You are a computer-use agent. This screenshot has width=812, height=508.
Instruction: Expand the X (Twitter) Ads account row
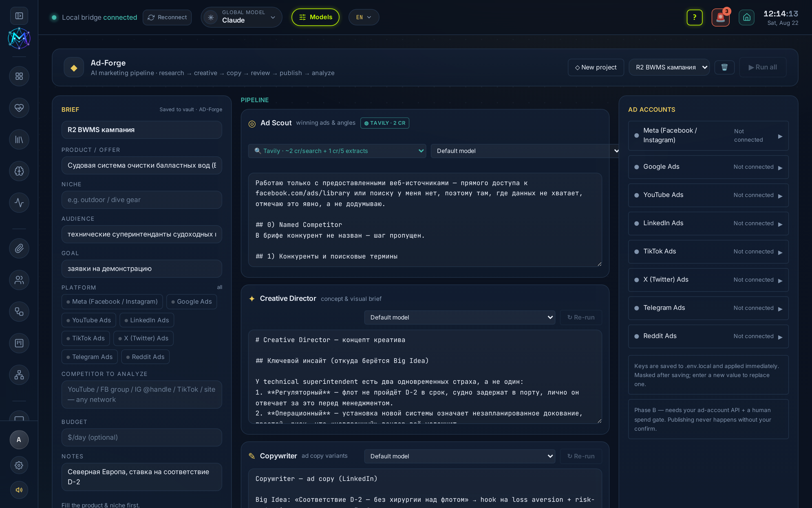tap(708, 279)
